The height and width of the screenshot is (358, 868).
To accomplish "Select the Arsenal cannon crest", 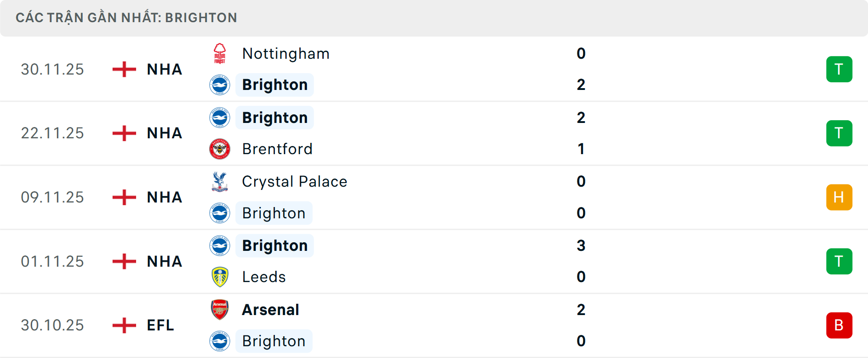I will [x=220, y=310].
